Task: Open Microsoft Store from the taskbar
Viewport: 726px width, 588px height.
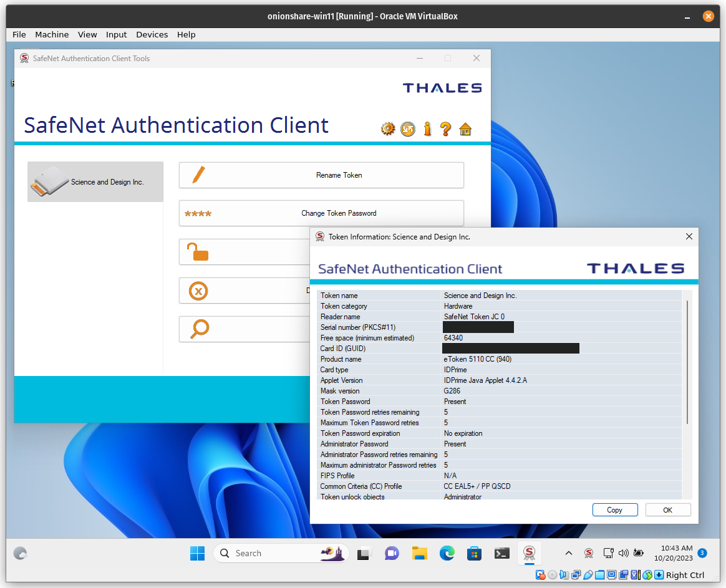Action: click(474, 553)
